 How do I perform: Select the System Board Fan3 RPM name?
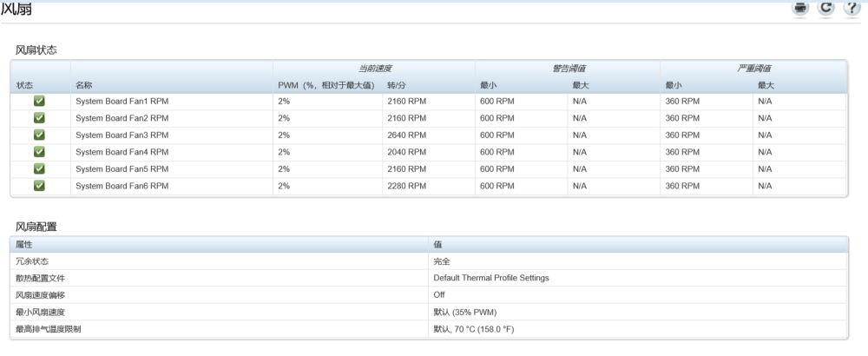tap(122, 135)
